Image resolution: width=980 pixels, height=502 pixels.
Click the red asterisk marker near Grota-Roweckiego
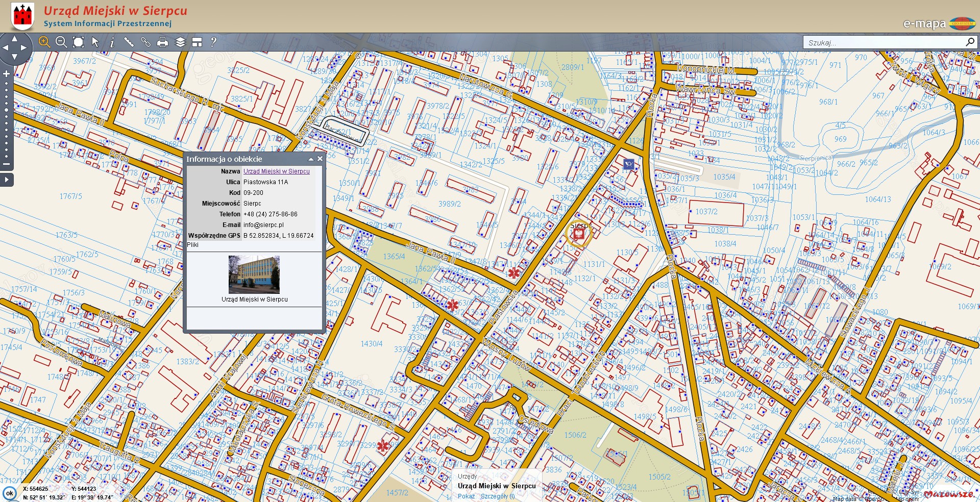coord(383,446)
